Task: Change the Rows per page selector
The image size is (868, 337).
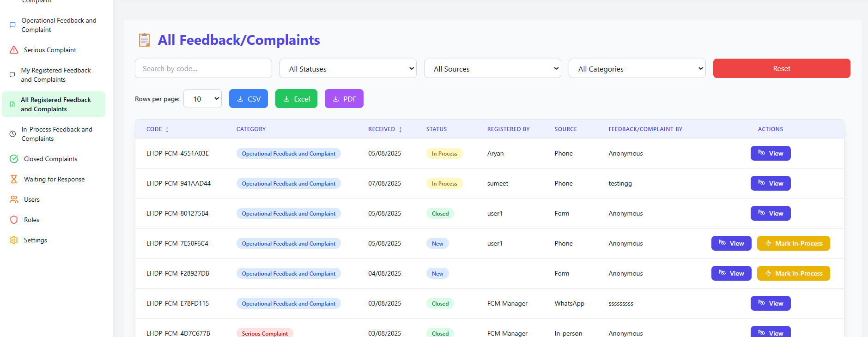Action: [202, 99]
